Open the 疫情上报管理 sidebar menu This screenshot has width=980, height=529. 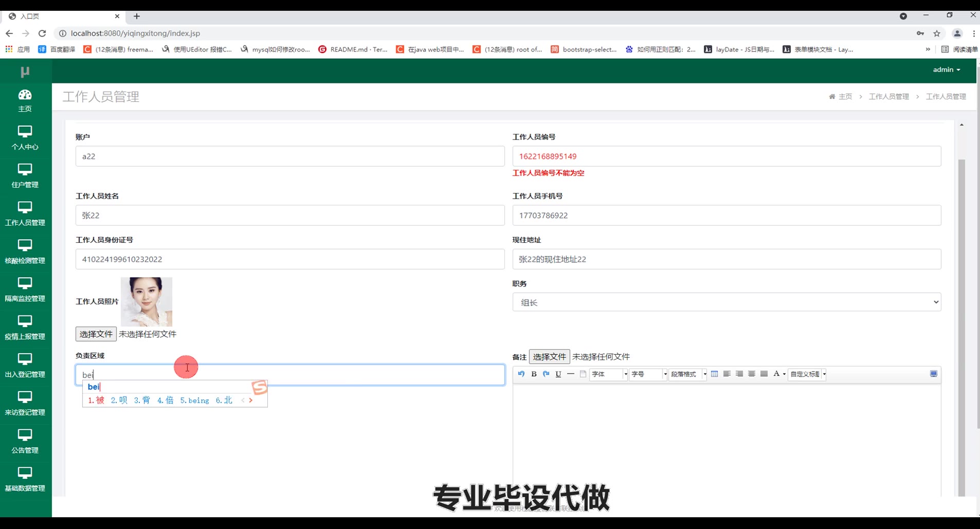pyautogui.click(x=25, y=327)
